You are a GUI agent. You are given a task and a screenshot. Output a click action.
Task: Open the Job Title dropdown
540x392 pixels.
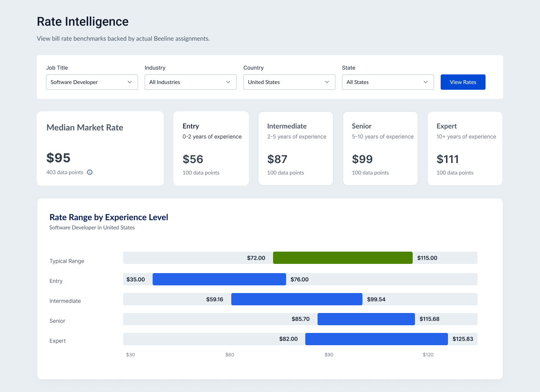(x=92, y=82)
